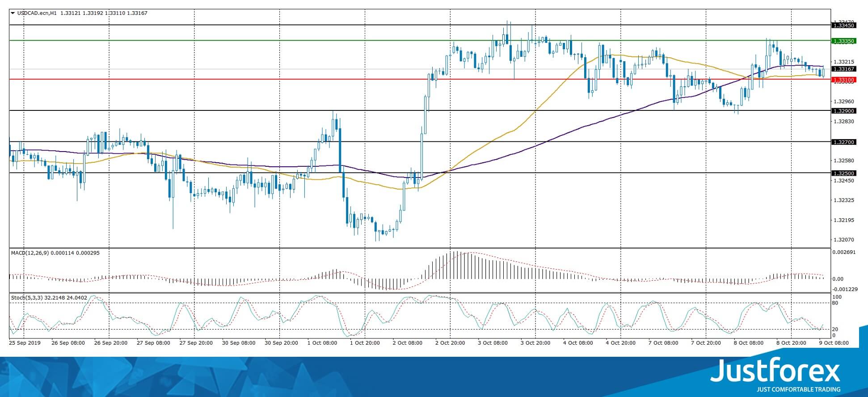
Task: Click the Just Comfortable Trading tagline
Action: 799,389
